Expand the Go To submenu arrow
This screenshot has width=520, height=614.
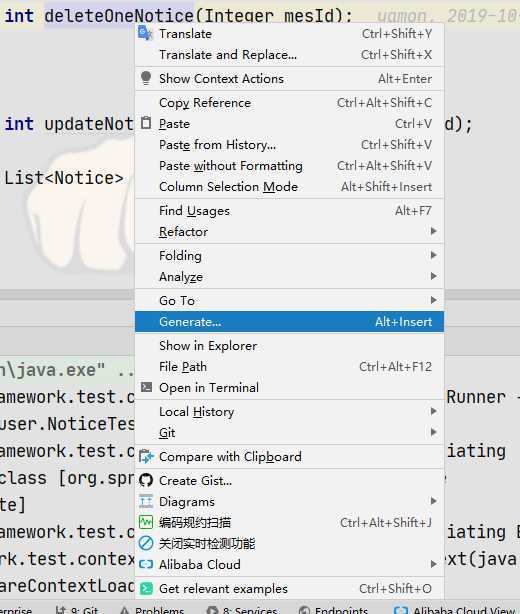point(433,300)
